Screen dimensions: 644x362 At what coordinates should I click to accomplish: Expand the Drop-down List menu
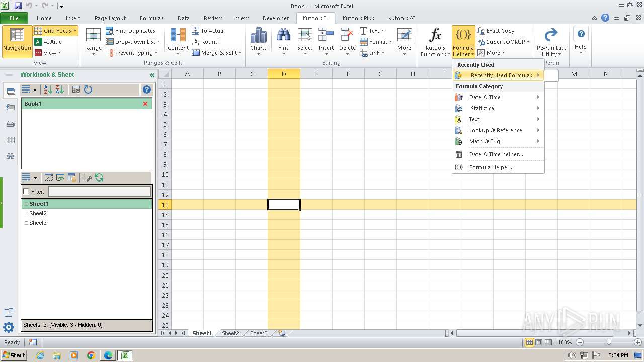(133, 42)
